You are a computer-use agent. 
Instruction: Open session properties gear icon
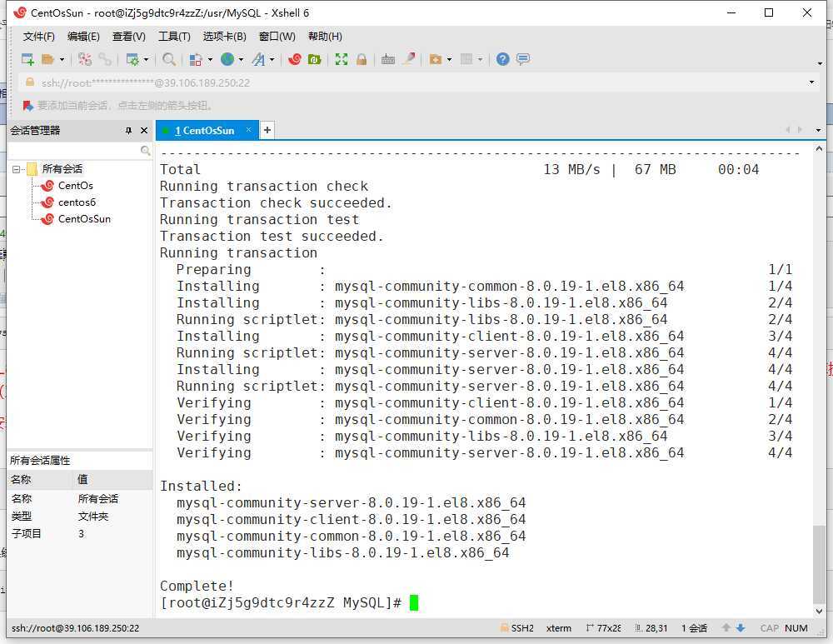pyautogui.click(x=132, y=59)
